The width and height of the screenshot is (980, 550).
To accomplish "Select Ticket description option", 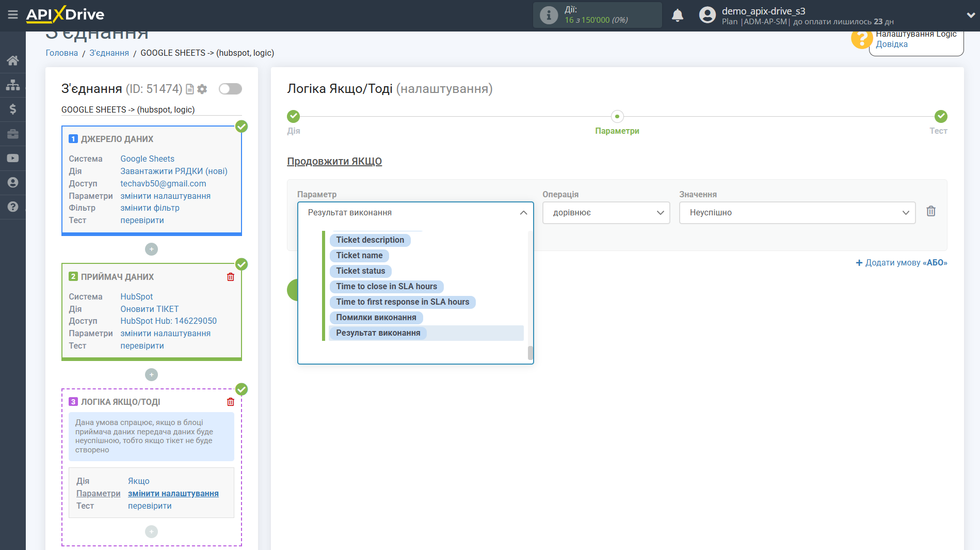I will pos(370,240).
